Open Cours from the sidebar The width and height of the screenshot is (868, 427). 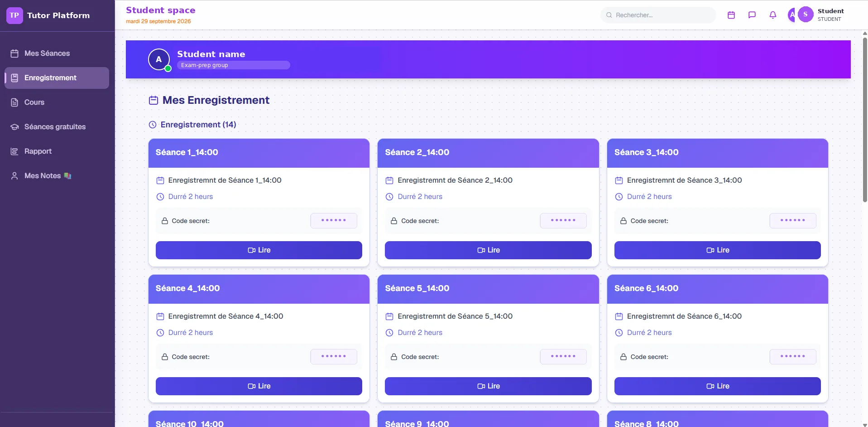point(57,102)
